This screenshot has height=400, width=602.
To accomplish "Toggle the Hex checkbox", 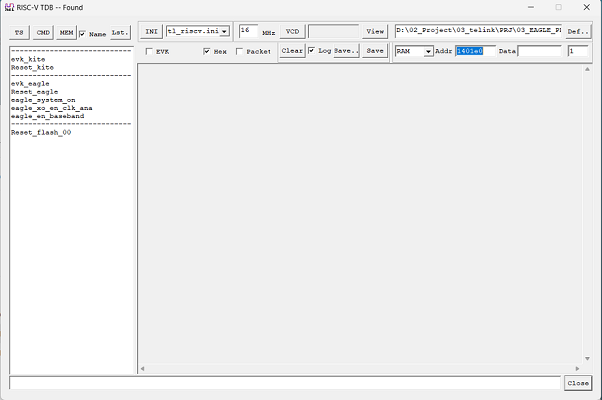I will [x=207, y=51].
